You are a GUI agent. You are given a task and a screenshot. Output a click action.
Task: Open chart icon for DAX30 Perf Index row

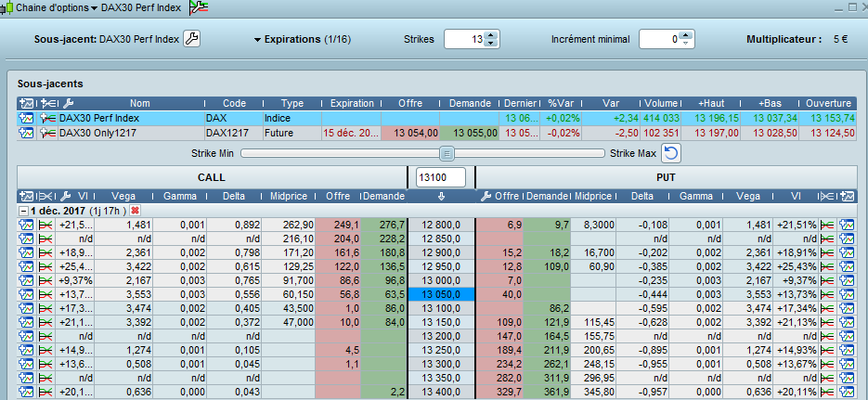point(26,118)
